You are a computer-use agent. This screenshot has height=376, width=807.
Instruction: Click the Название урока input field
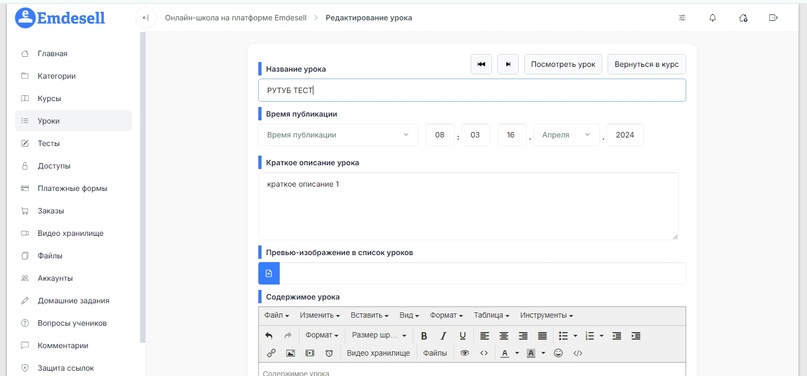pyautogui.click(x=472, y=90)
